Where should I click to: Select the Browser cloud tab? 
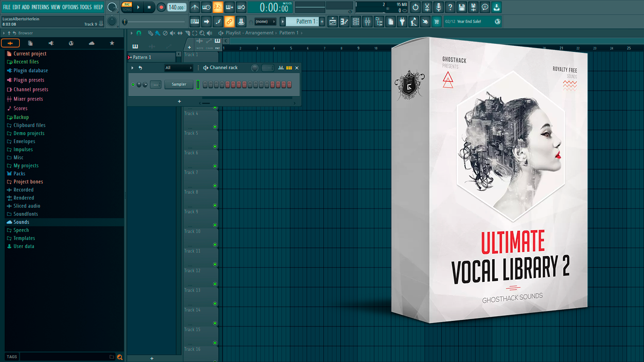91,43
